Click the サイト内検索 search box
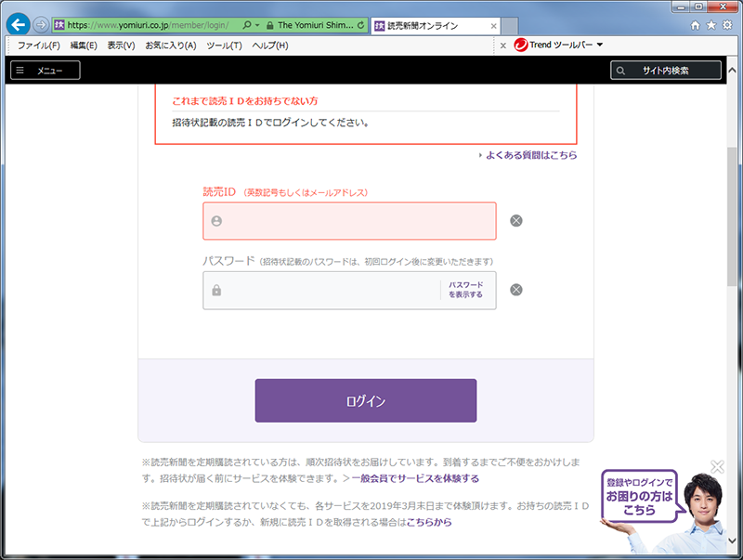This screenshot has height=560, width=743. [x=666, y=71]
